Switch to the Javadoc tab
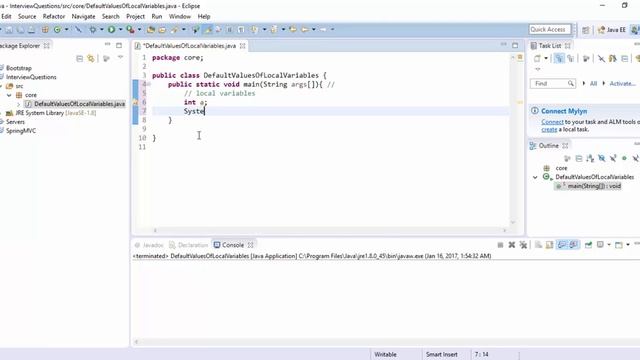This screenshot has height=360, width=640. pos(149,245)
